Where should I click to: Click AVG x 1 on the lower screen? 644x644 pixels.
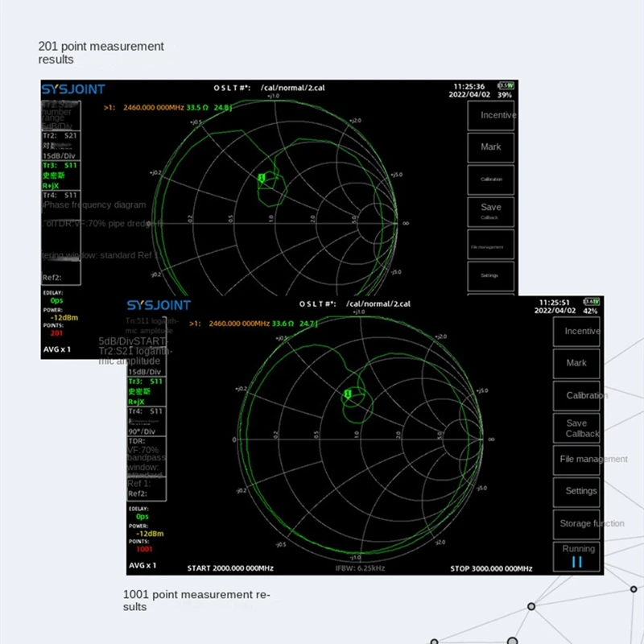click(143, 566)
